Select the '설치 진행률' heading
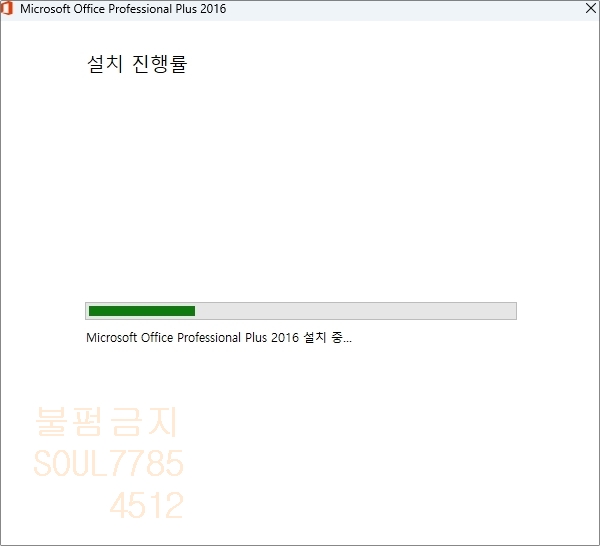The height and width of the screenshot is (546, 600). point(137,65)
